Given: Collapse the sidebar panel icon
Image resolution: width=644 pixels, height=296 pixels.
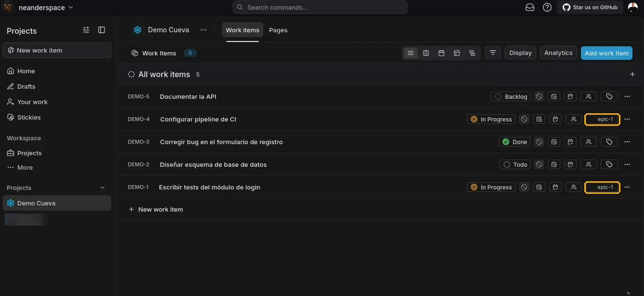Looking at the screenshot, I should coord(102,30).
